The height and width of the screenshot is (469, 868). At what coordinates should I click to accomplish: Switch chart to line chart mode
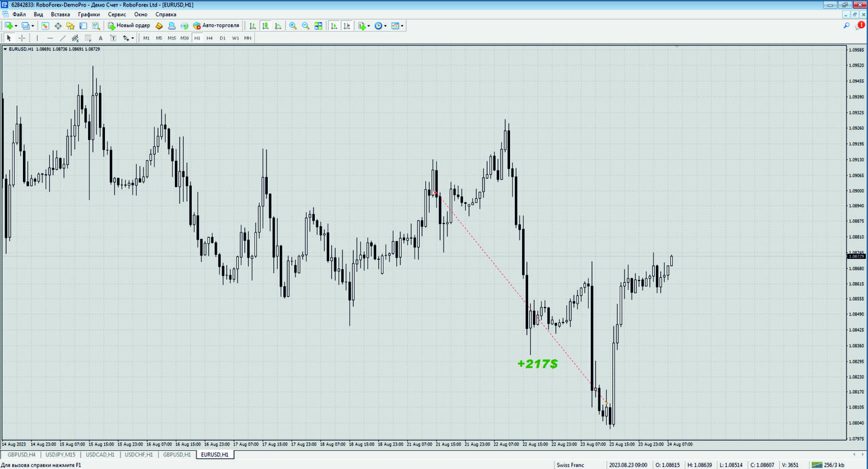point(278,26)
